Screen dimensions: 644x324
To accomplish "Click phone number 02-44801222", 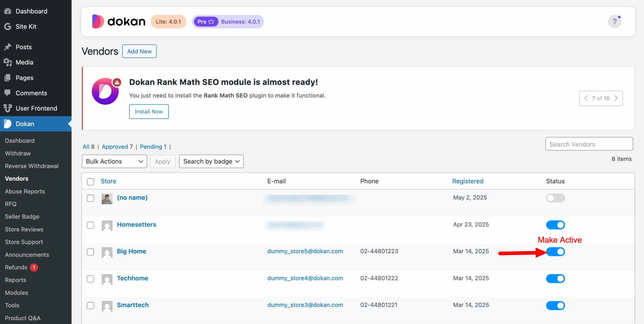I will (379, 278).
